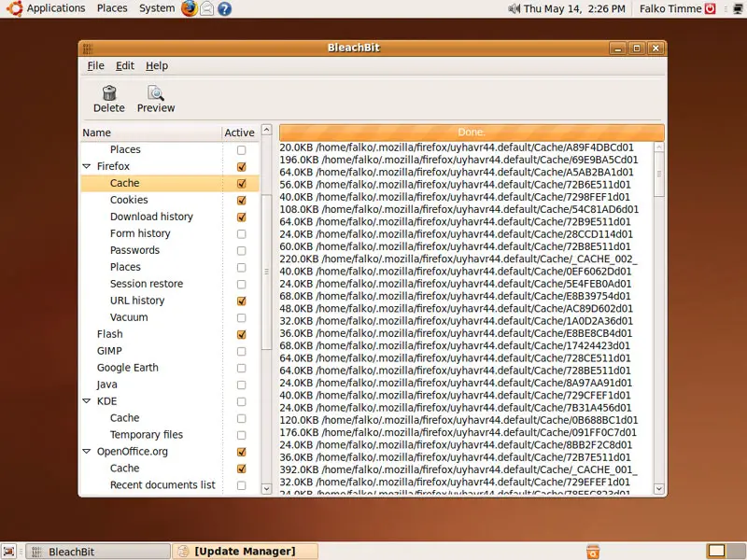The height and width of the screenshot is (560, 747).
Task: Click the show desktop icon in bottom panel
Action: tap(8, 552)
